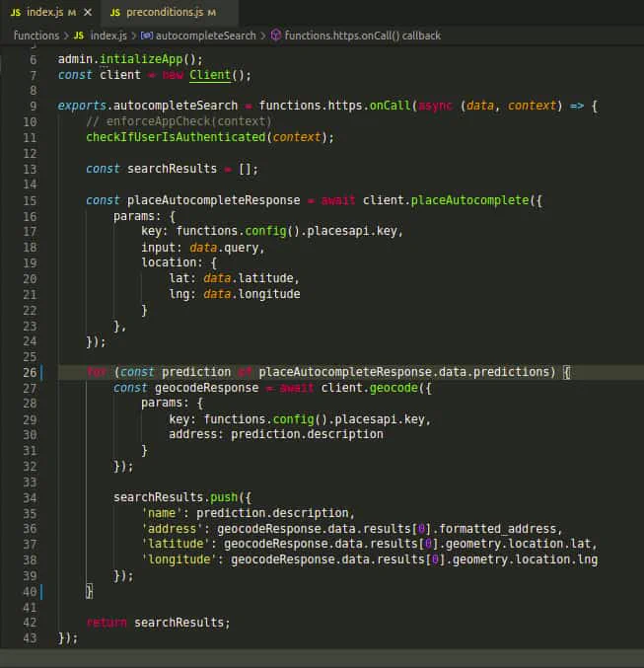The height and width of the screenshot is (668, 644).
Task: Click geocodeResponse declaration on line 27
Action: click(x=206, y=388)
